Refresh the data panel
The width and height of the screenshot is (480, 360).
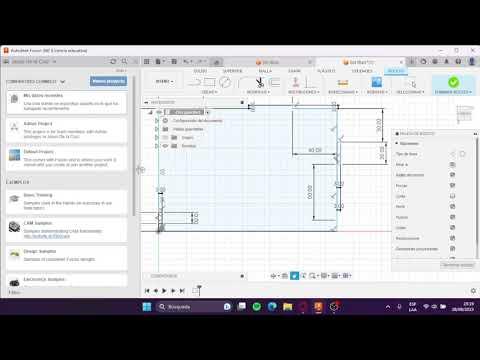(x=113, y=61)
